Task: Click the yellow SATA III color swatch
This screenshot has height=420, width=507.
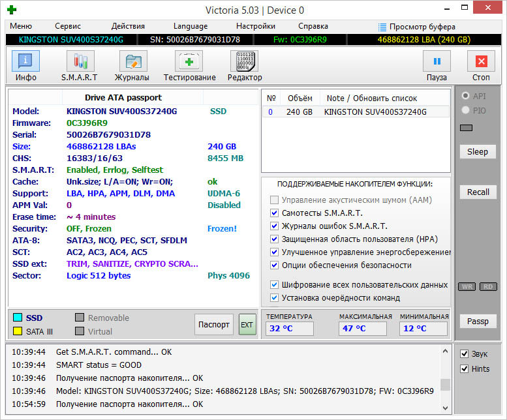Action: pos(18,331)
